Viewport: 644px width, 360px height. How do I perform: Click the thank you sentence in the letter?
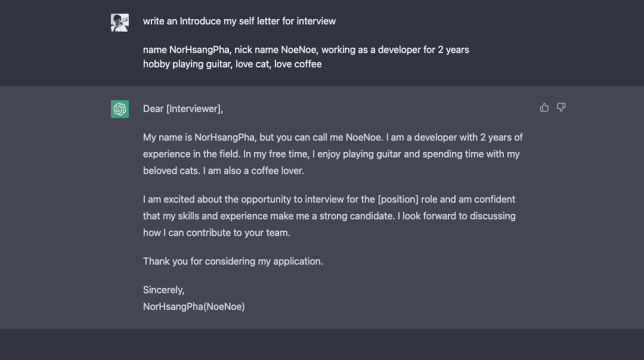point(233,261)
